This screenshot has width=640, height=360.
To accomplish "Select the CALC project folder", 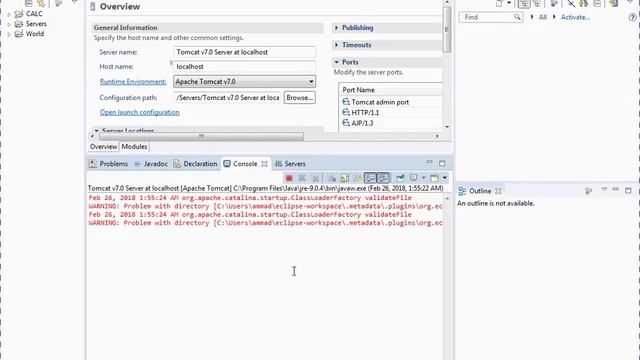I will 29,14.
